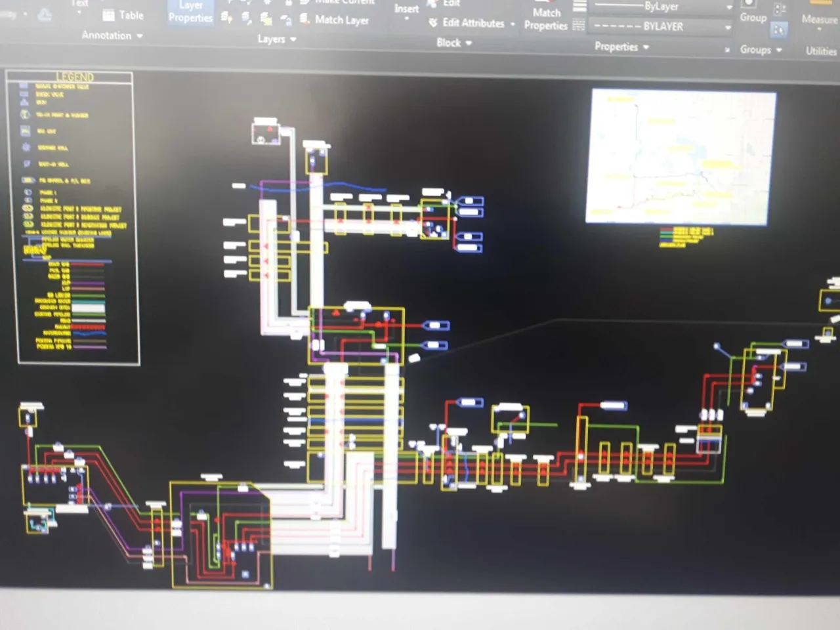Click the first layer tool icon beside Layer Properties
This screenshot has height=630, width=840.
226,18
